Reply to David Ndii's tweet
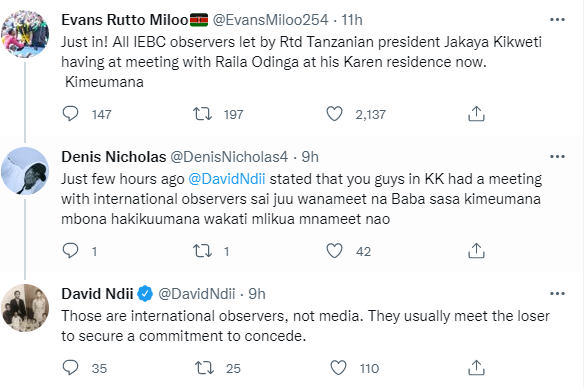Viewport: 587px width, 388px height. [70, 368]
